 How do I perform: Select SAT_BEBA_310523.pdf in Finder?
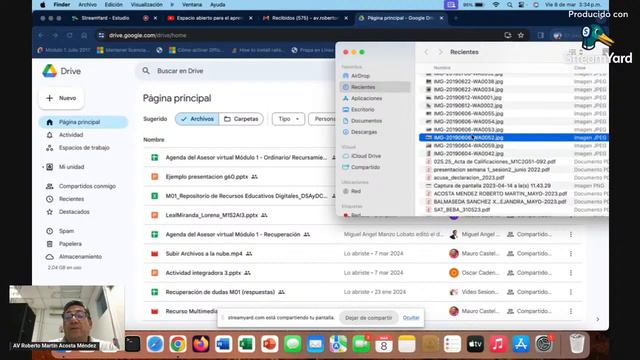(x=462, y=210)
